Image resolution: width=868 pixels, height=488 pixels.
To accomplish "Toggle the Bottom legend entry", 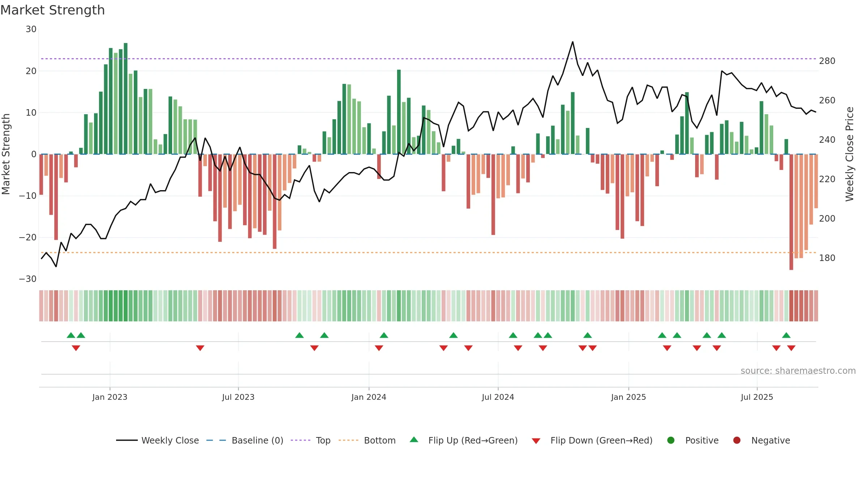I will click(x=367, y=440).
